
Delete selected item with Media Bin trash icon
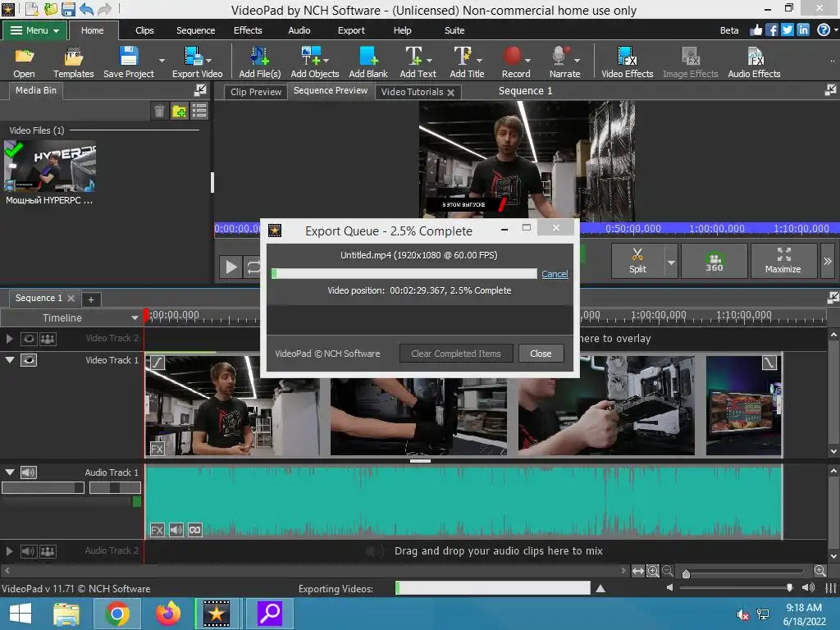pyautogui.click(x=159, y=111)
